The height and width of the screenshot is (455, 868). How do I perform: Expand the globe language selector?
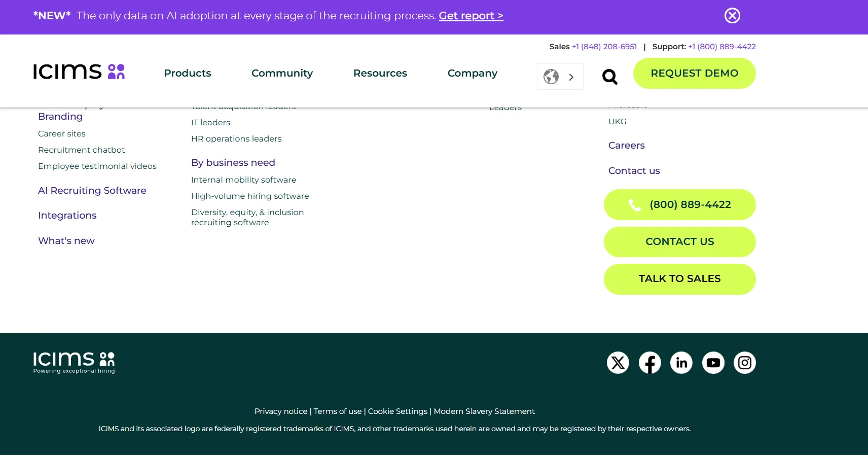[560, 77]
